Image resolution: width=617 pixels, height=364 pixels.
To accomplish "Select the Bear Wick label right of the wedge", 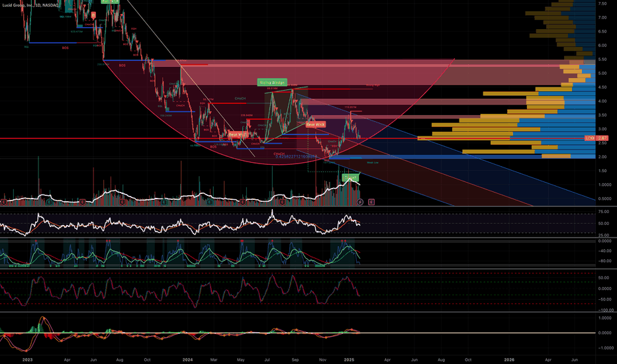I will tap(316, 124).
